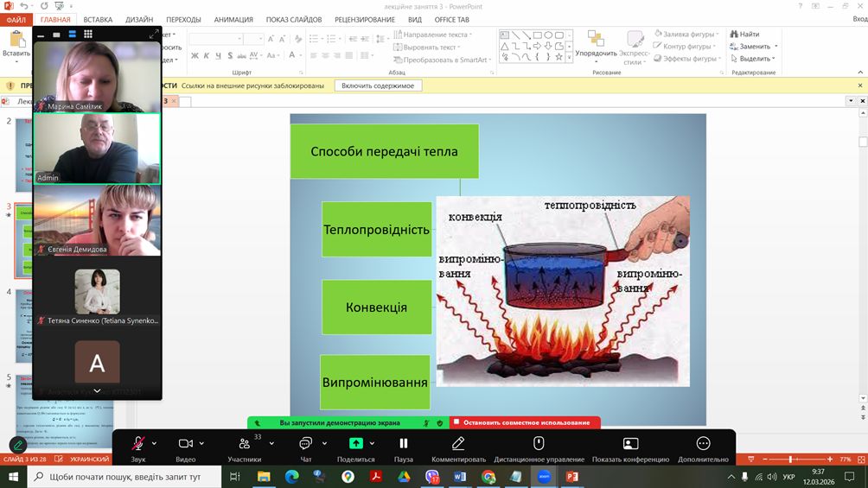Click the Zoom Пауза share button
Screen dimensions: 868x488
click(x=403, y=443)
